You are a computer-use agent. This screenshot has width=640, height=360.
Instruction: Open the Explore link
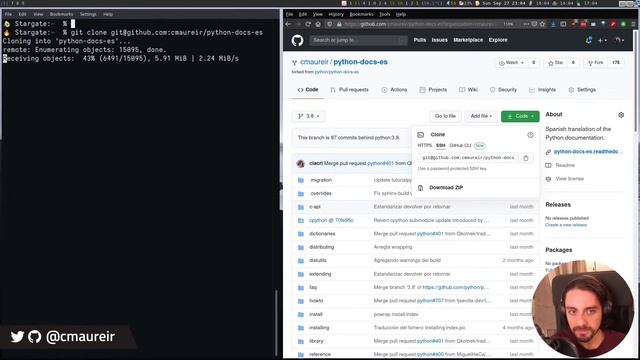click(498, 40)
